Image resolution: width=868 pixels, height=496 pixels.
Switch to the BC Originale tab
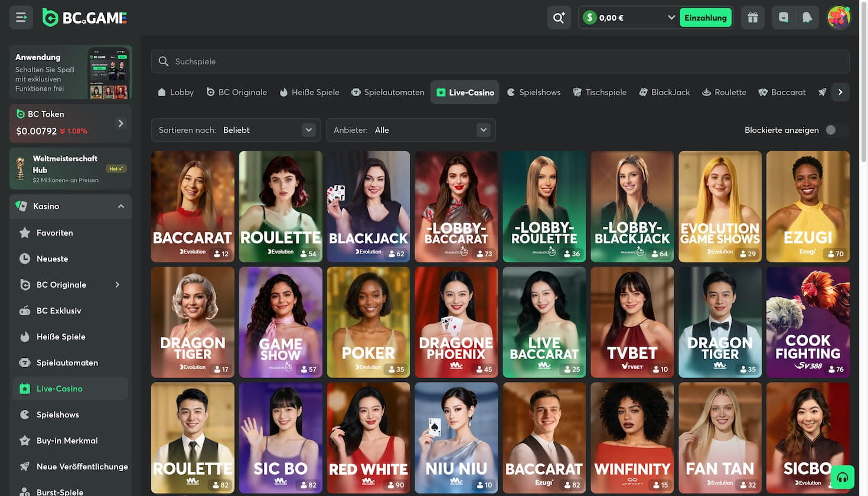click(x=236, y=92)
